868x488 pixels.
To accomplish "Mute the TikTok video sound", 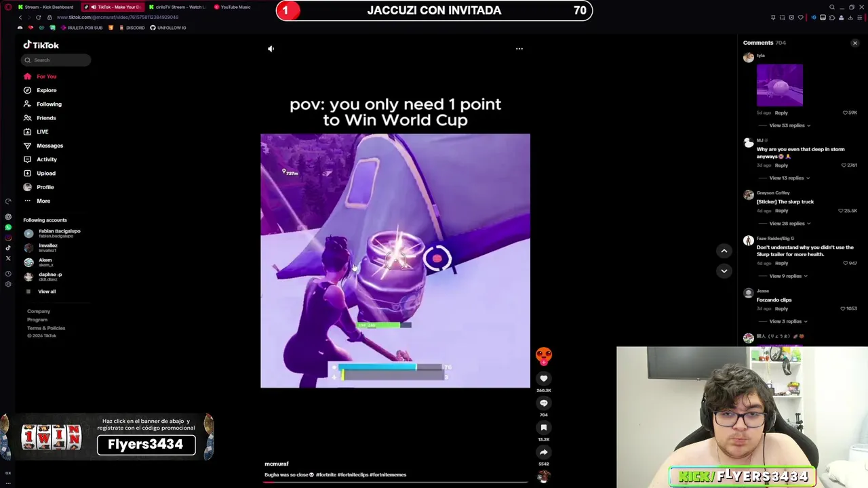I will [x=271, y=49].
